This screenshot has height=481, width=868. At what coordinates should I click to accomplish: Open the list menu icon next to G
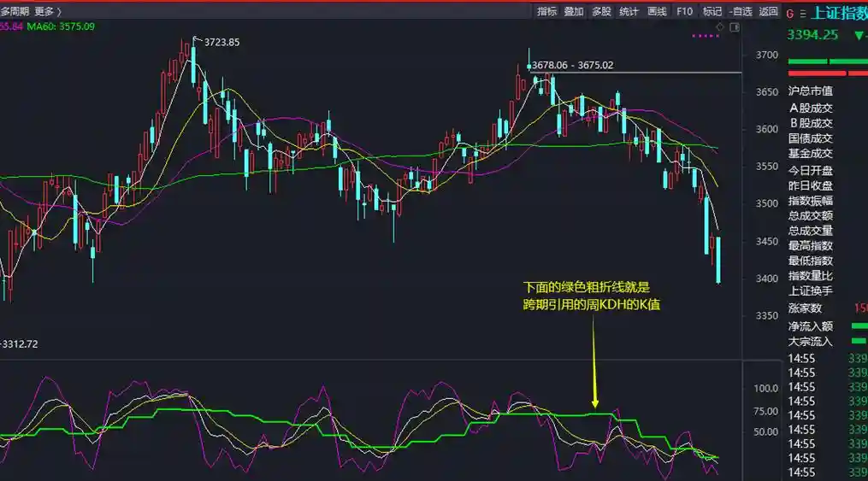click(x=802, y=14)
